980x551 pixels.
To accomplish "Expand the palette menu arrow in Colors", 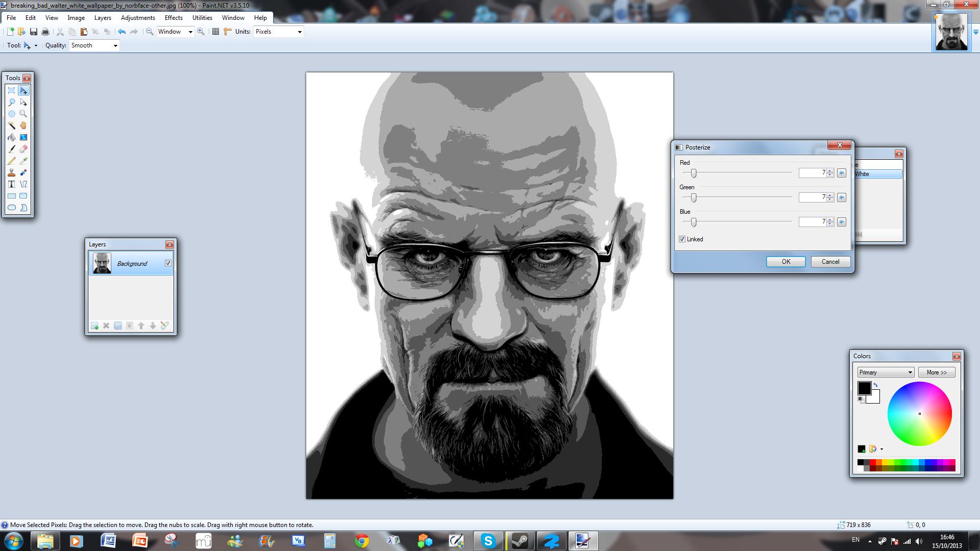I will coord(881,449).
